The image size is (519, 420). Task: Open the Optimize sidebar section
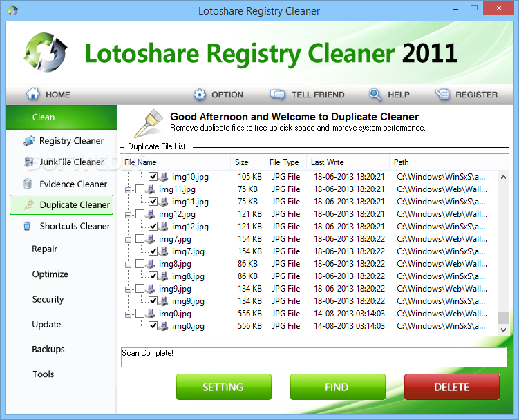[50, 274]
